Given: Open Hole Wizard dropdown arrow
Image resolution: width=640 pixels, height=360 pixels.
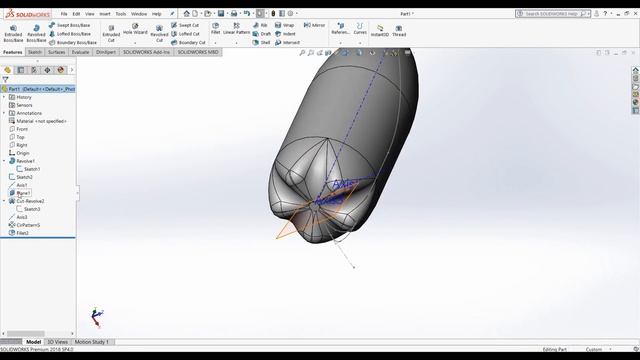Looking at the screenshot, I should pos(135,43).
